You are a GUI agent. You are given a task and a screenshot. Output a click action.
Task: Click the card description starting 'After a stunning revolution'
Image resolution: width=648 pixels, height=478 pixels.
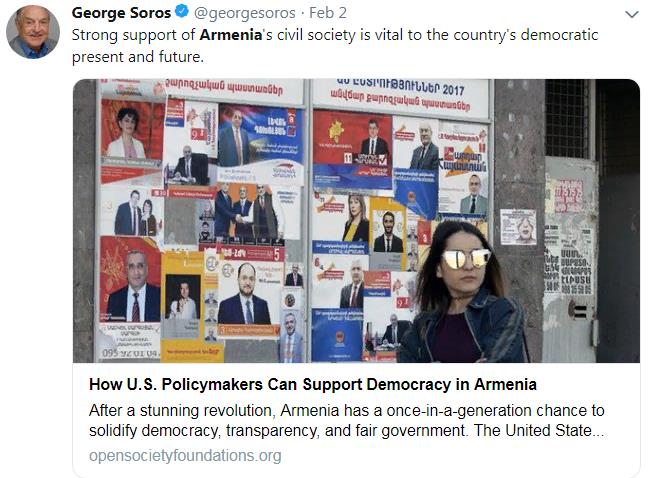pyautogui.click(x=347, y=420)
